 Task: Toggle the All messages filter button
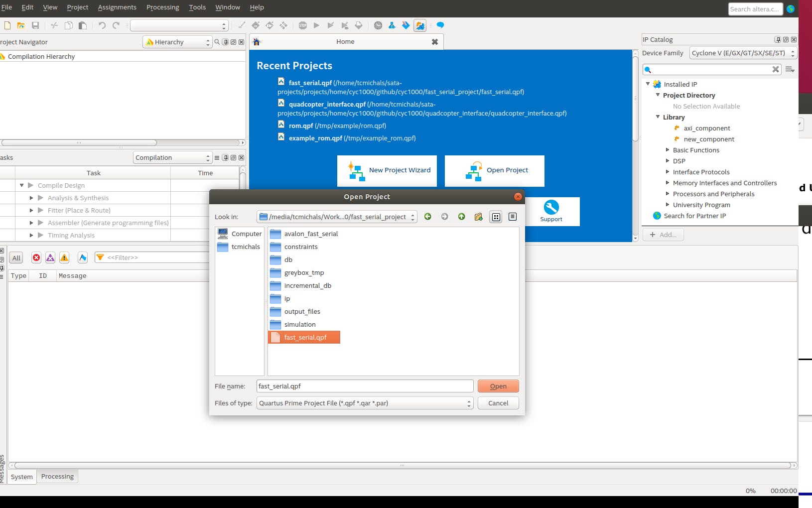click(x=16, y=258)
